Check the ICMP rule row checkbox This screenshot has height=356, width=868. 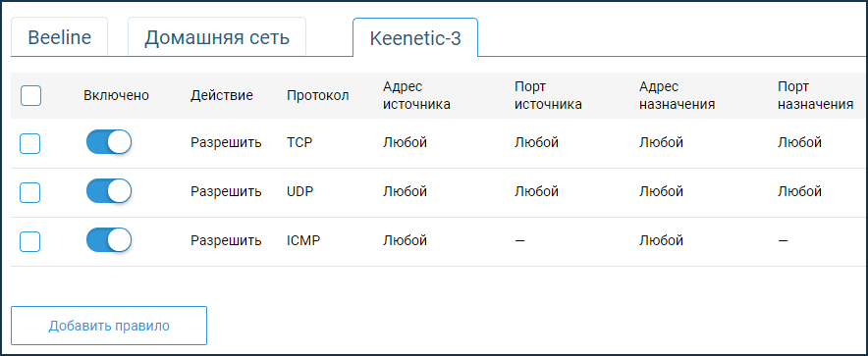point(29,241)
